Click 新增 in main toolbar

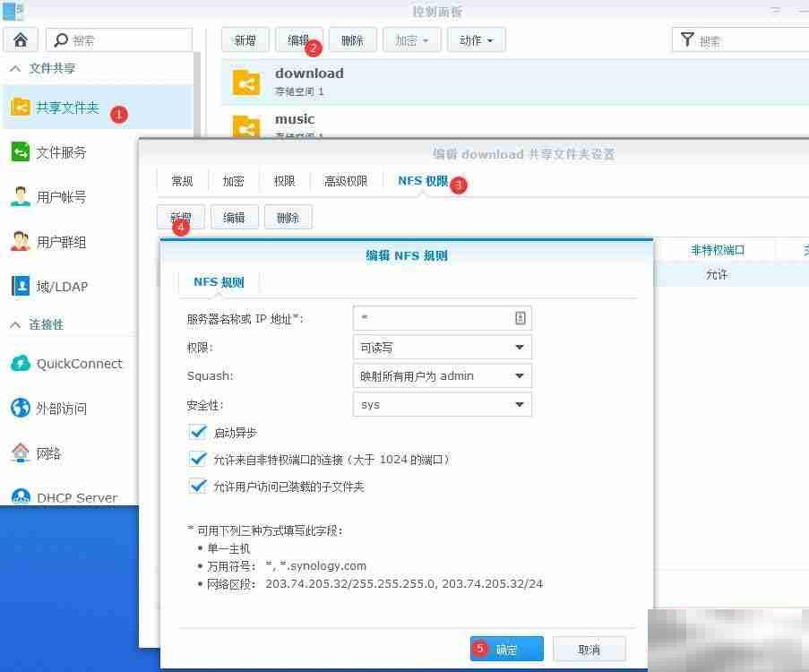245,39
